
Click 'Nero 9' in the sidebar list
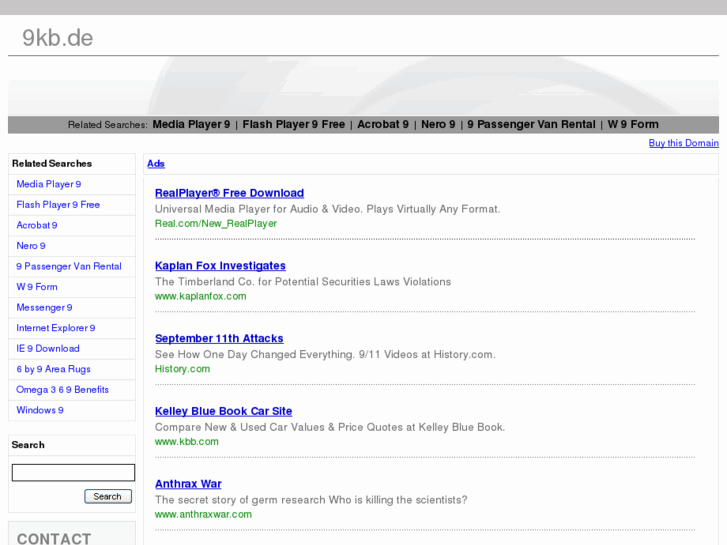tap(31, 246)
